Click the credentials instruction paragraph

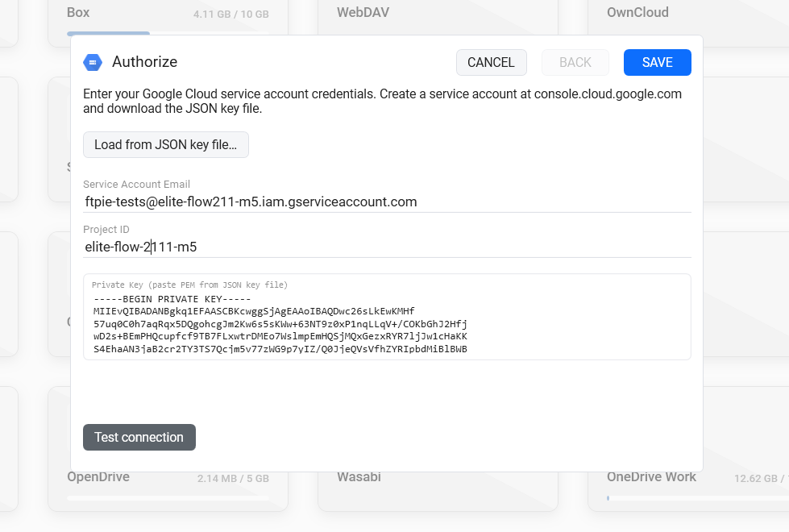383,102
